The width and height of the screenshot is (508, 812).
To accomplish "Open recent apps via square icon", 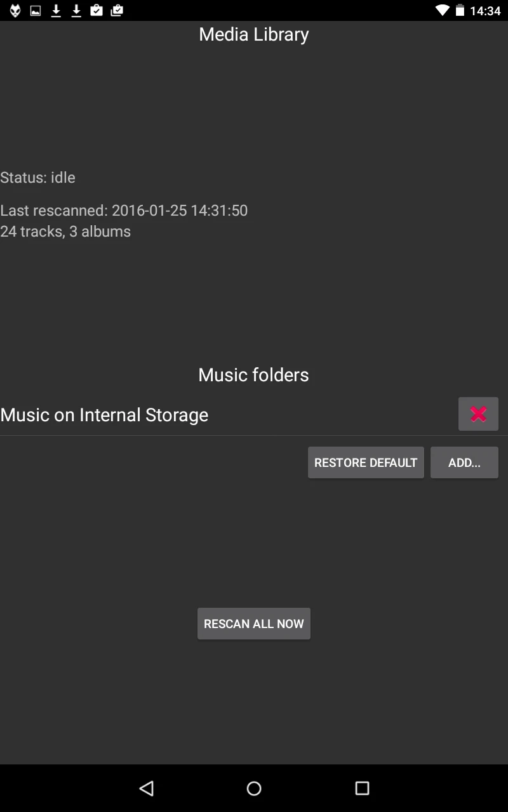I will click(x=362, y=788).
